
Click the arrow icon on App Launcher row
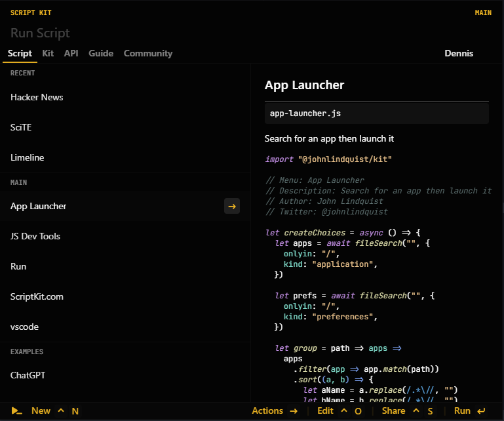coord(231,207)
